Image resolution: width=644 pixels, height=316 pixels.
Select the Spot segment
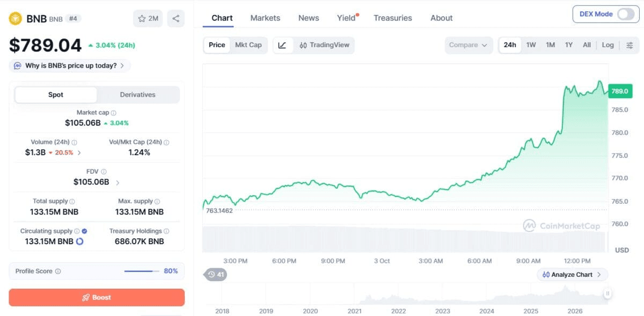56,95
